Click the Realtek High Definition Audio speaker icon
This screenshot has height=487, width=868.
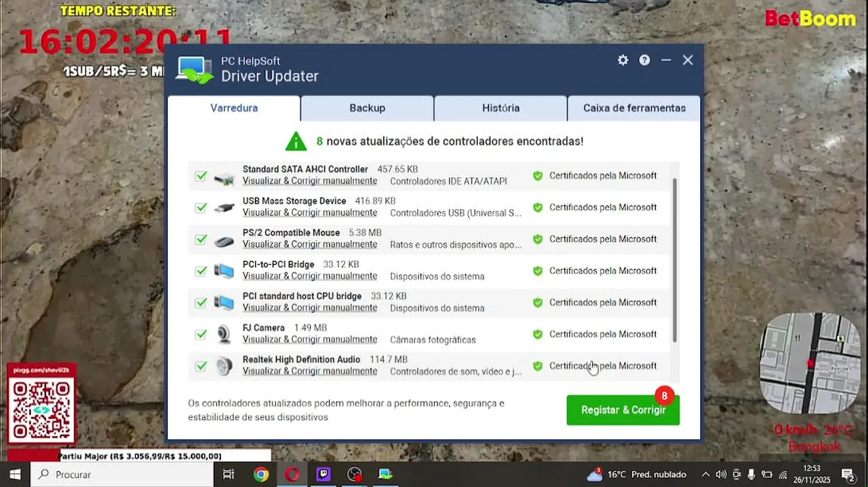[x=224, y=367]
